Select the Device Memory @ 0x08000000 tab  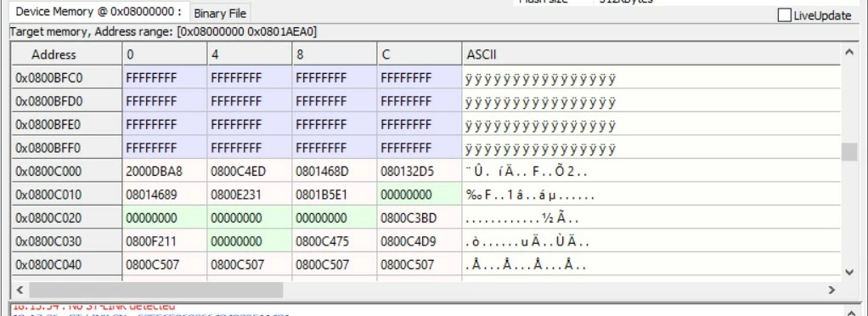pyautogui.click(x=99, y=12)
